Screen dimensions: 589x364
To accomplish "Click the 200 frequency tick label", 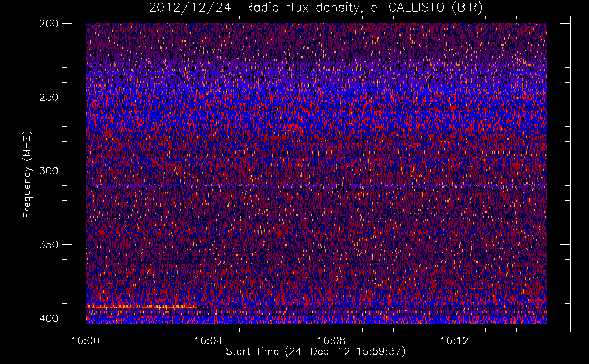I will [x=48, y=23].
